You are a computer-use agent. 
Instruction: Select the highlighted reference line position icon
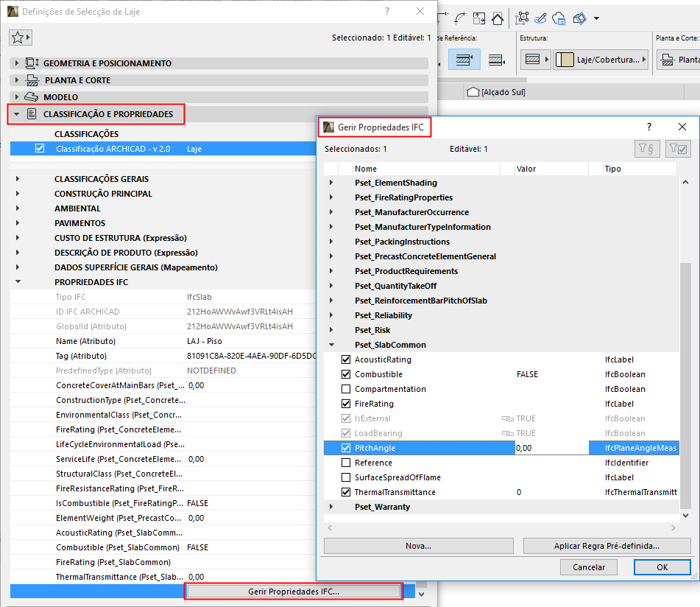pyautogui.click(x=464, y=60)
